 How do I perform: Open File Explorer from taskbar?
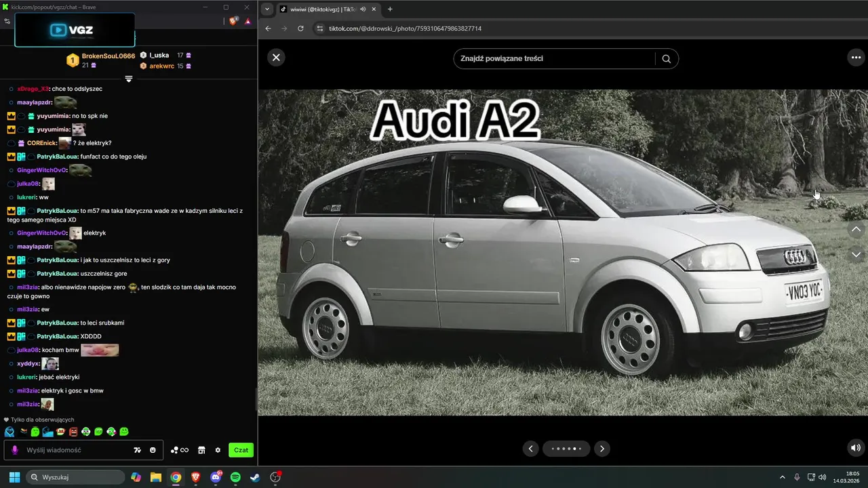pos(156,477)
